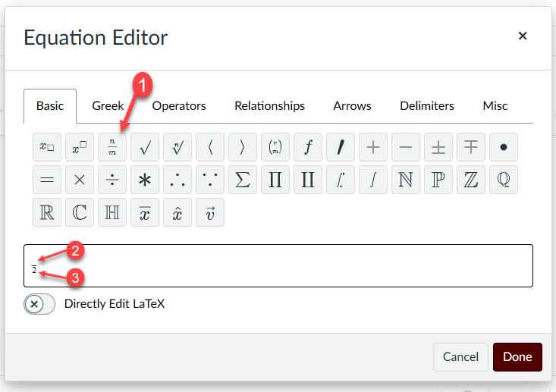Open the Relationships tab
This screenshot has width=556, height=392.
click(x=269, y=106)
